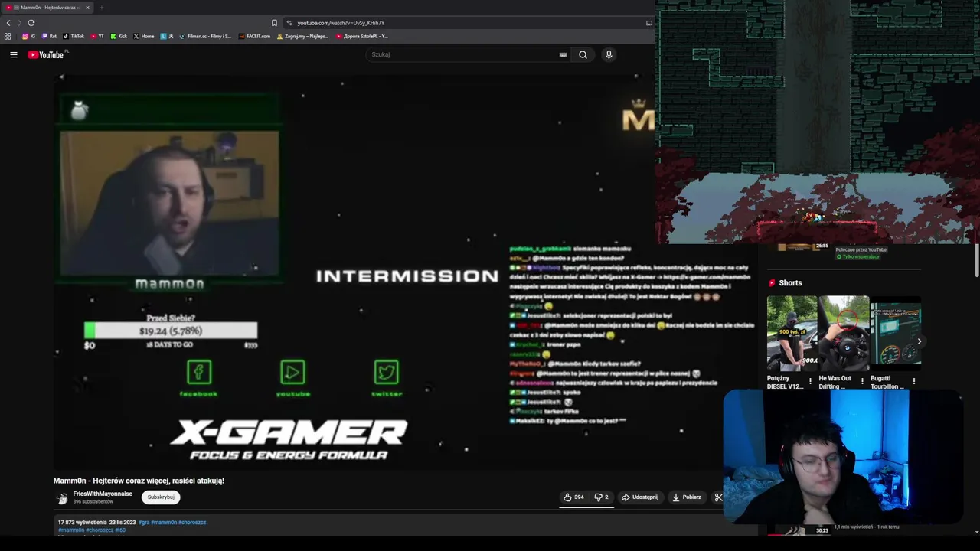The width and height of the screenshot is (980, 551).
Task: Open the Kick bookmark
Action: click(x=119, y=36)
